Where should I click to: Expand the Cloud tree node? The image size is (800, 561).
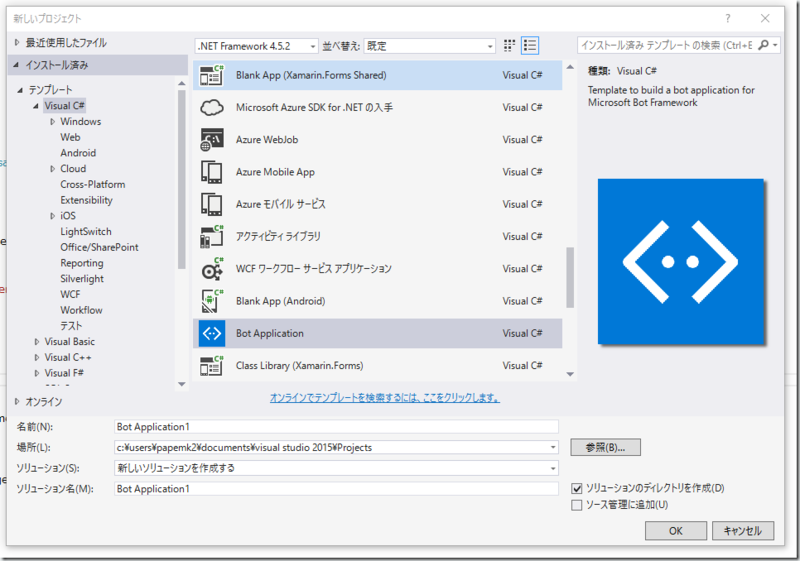point(52,169)
